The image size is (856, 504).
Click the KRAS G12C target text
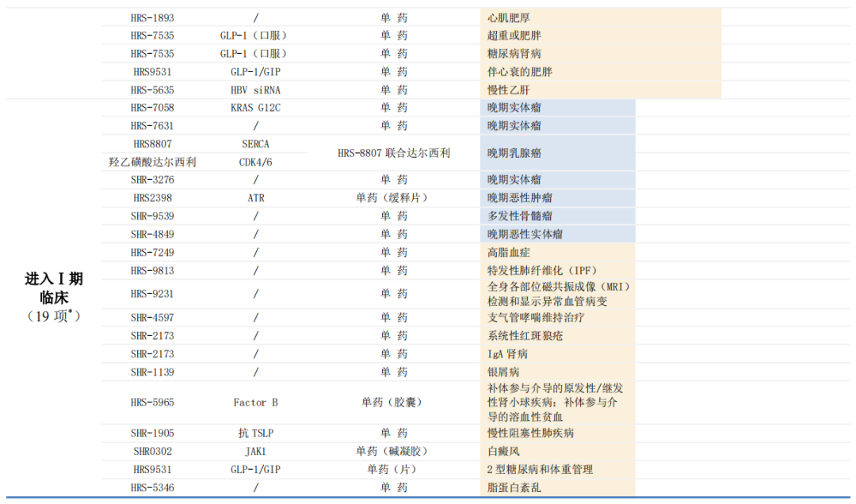click(x=255, y=107)
